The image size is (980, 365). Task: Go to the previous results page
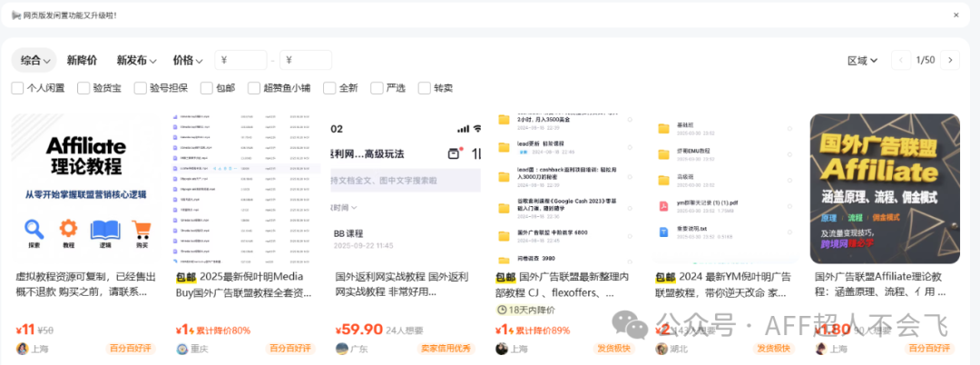tap(901, 60)
